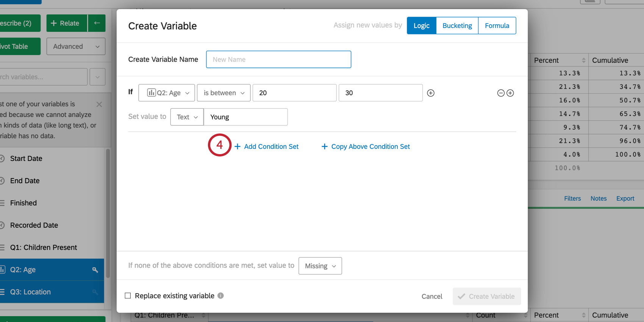Click the back arrow next to Relate
The width and height of the screenshot is (644, 322).
[97, 23]
